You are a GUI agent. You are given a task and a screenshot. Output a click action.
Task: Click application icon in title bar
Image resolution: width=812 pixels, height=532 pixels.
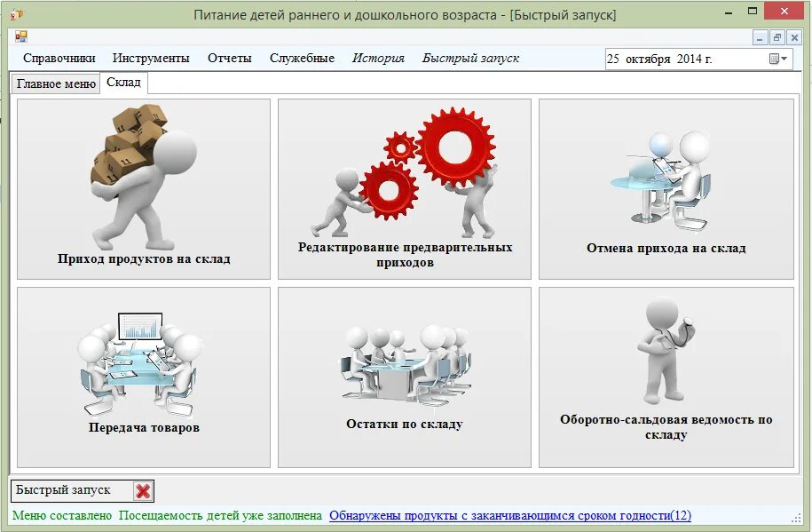coord(16,14)
